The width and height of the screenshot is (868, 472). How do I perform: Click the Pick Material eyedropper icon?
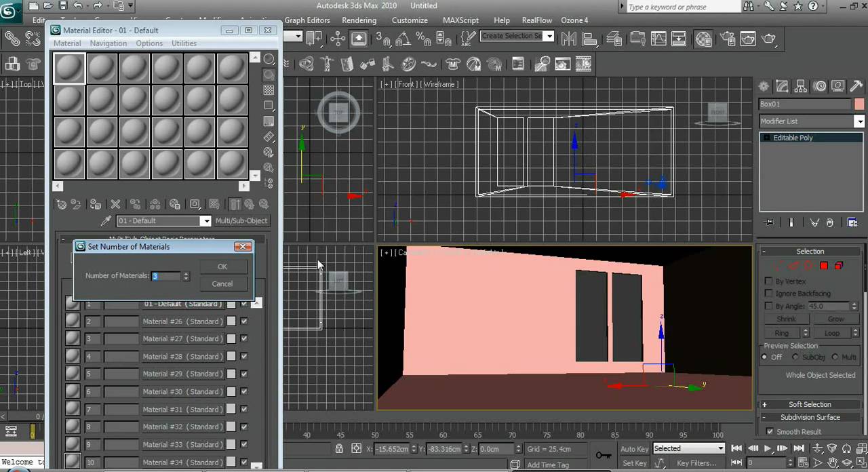(x=106, y=220)
